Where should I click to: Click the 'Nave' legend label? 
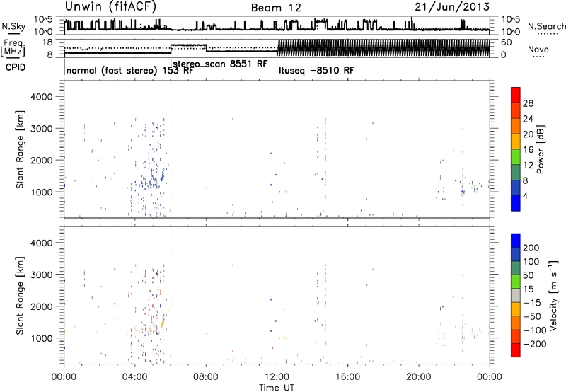coord(538,49)
